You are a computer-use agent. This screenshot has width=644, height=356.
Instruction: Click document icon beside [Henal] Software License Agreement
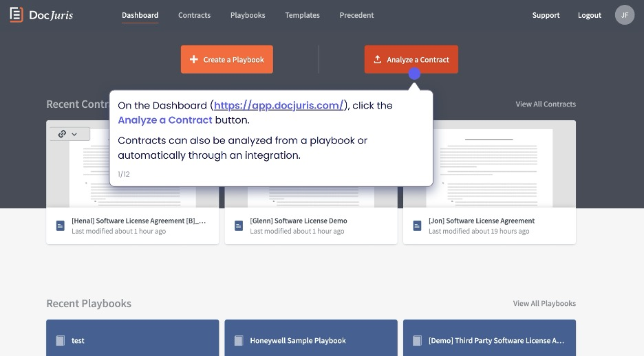click(x=61, y=225)
